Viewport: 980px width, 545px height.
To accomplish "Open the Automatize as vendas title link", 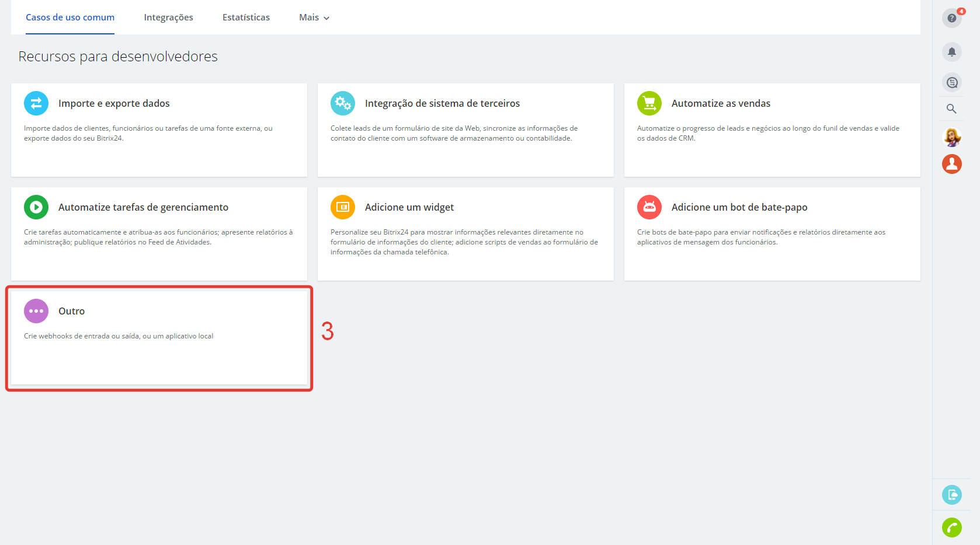I will tap(721, 103).
